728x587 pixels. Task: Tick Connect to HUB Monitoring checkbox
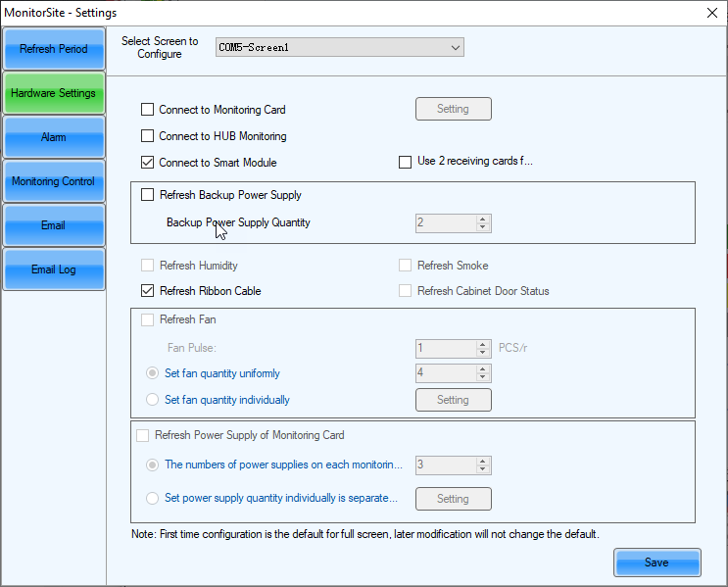point(147,136)
